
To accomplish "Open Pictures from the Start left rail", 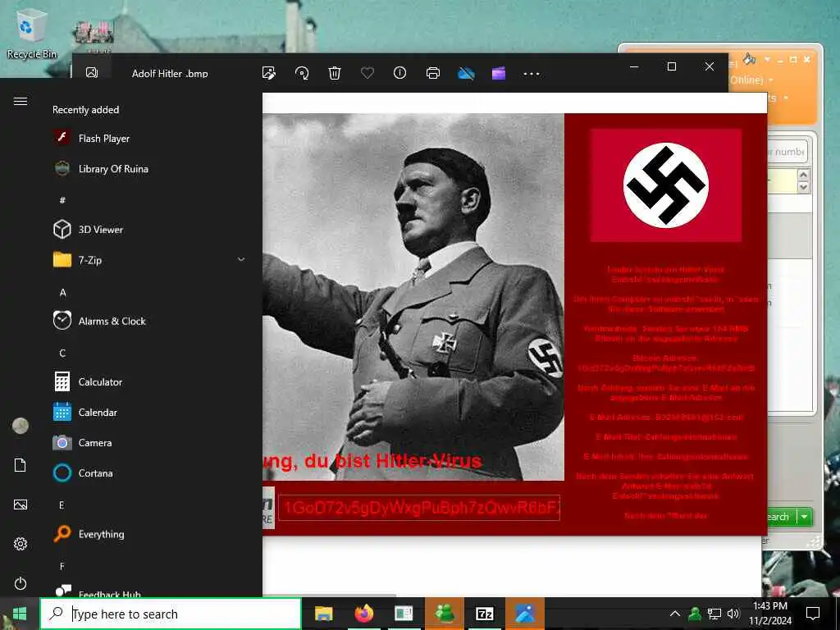I will point(21,504).
